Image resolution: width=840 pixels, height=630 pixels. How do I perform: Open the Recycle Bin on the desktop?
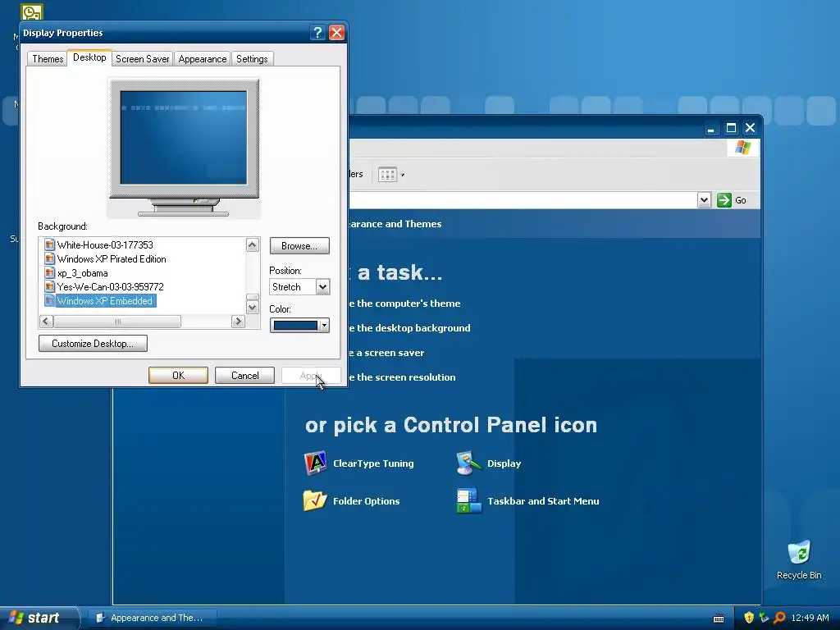click(799, 559)
